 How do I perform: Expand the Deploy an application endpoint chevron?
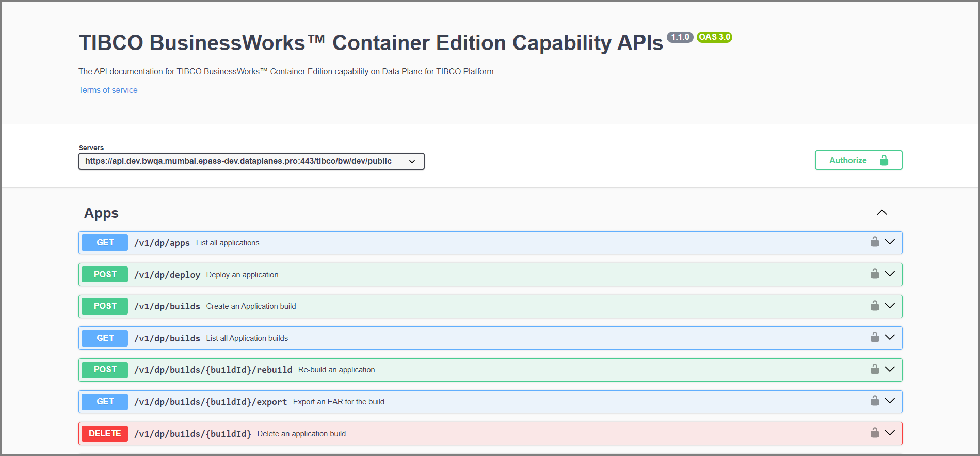[x=890, y=274]
